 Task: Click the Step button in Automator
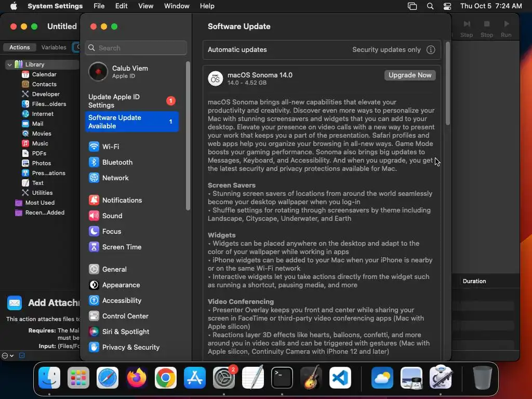pyautogui.click(x=467, y=29)
